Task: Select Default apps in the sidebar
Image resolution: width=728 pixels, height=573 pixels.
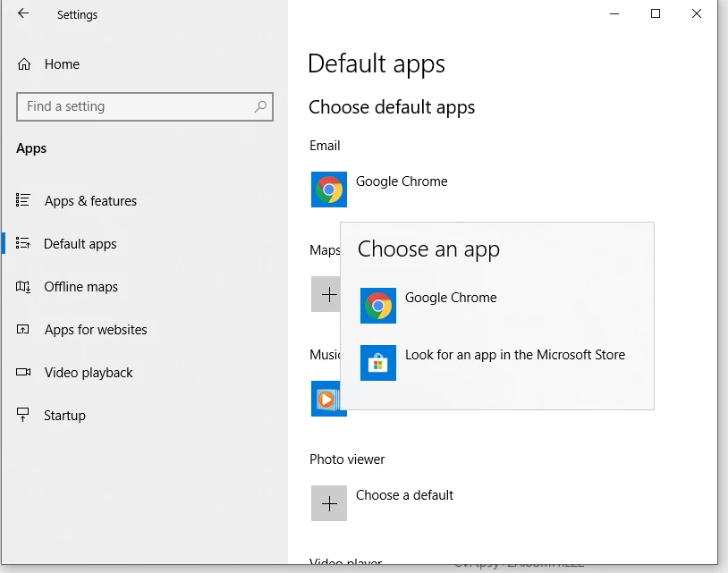Action: click(x=80, y=243)
